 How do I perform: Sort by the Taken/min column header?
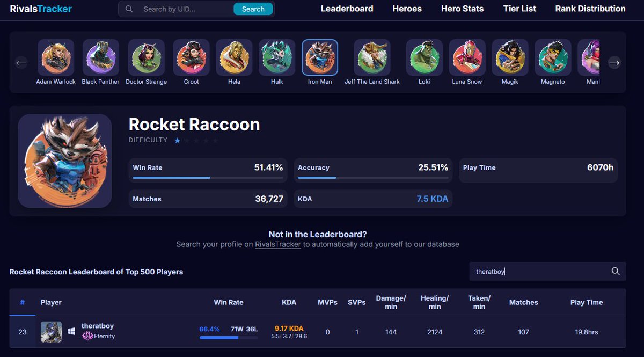click(479, 302)
